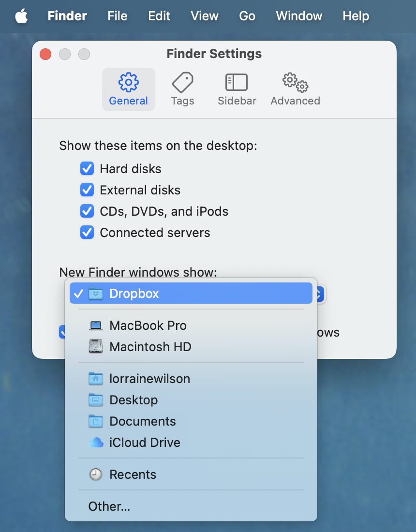The height and width of the screenshot is (532, 416).
Task: Select iCloud Drive from the list
Action: [x=191, y=443]
